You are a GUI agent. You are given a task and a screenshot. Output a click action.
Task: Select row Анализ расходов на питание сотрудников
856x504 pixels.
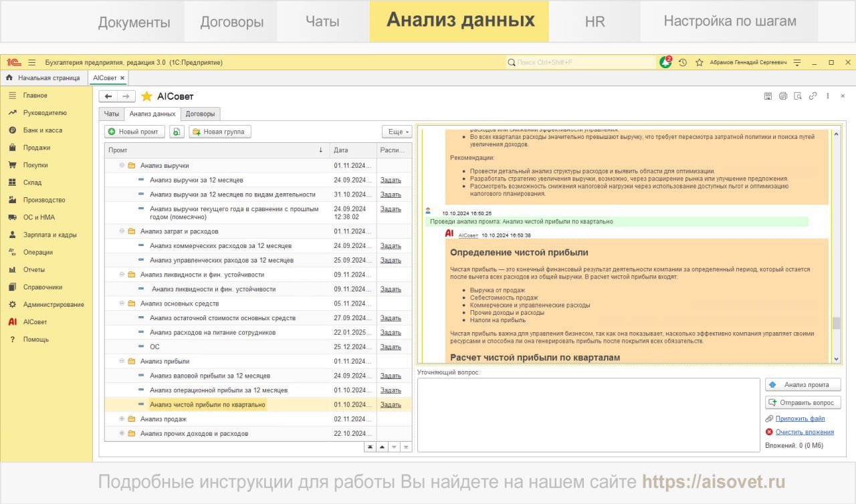pyautogui.click(x=258, y=332)
